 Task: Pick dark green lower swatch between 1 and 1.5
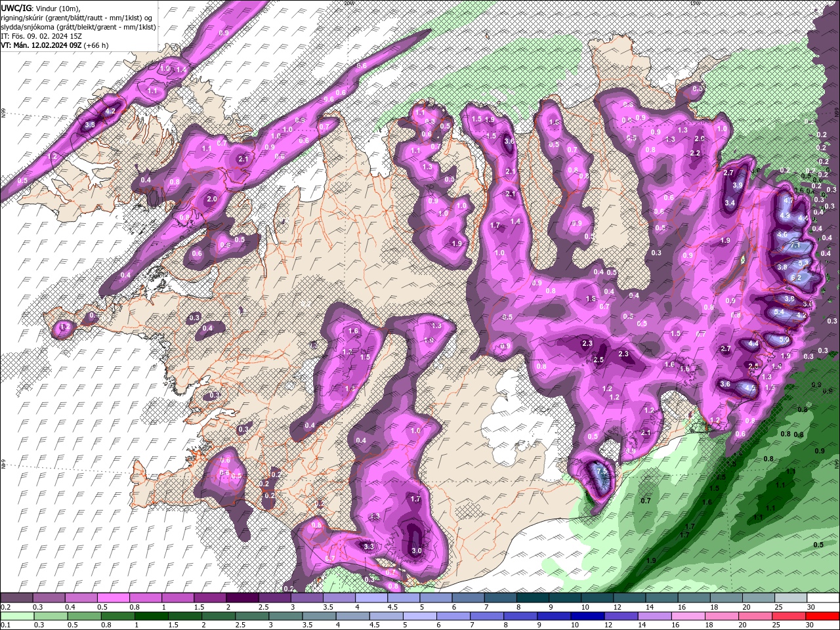(152, 616)
